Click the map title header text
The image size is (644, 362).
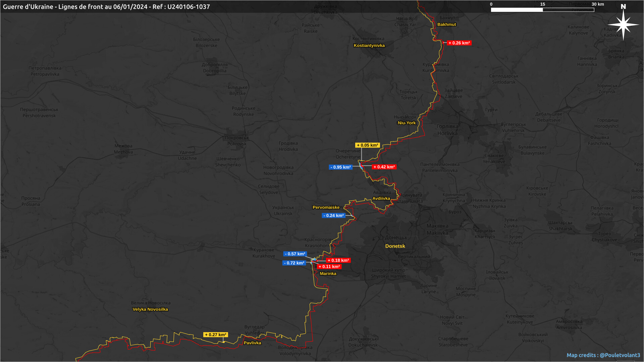pos(106,7)
